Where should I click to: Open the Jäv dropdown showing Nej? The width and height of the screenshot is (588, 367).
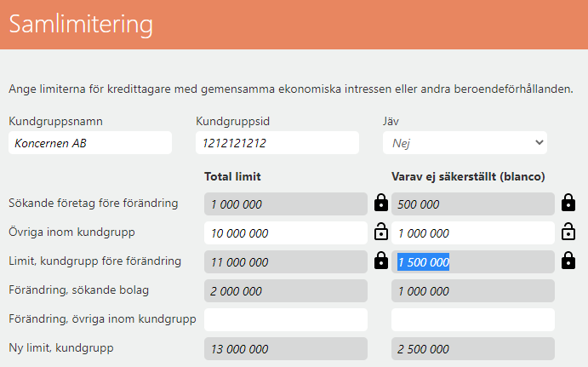click(465, 142)
